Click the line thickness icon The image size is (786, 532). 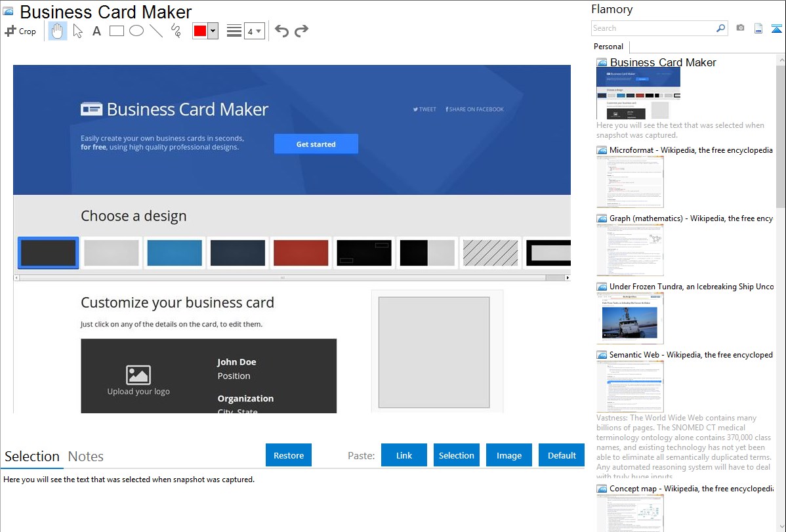pos(234,31)
